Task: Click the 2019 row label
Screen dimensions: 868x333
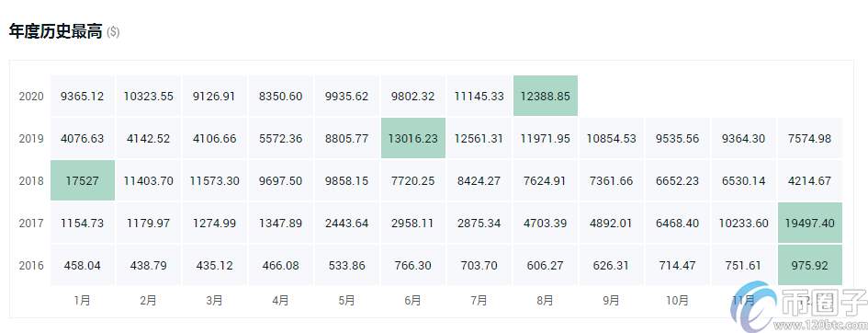Action: (31, 139)
